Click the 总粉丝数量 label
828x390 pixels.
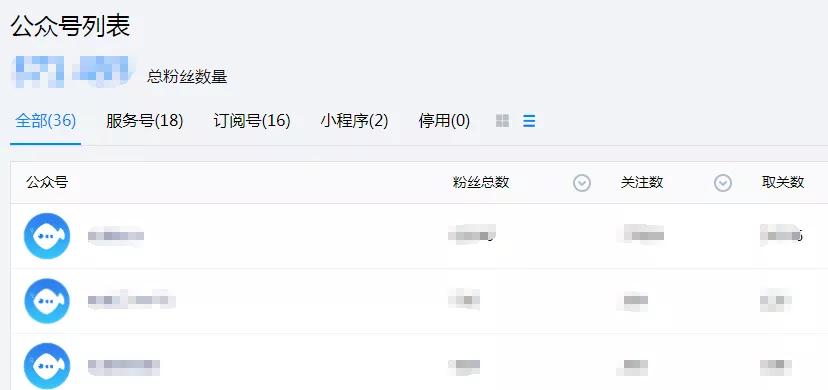(187, 77)
